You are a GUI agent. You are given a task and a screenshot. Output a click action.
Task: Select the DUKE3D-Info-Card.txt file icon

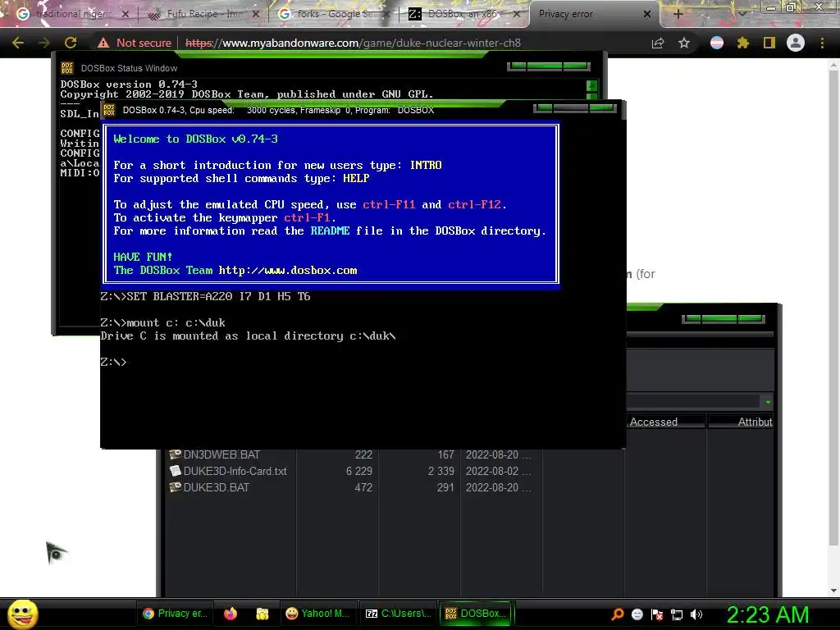(x=176, y=471)
